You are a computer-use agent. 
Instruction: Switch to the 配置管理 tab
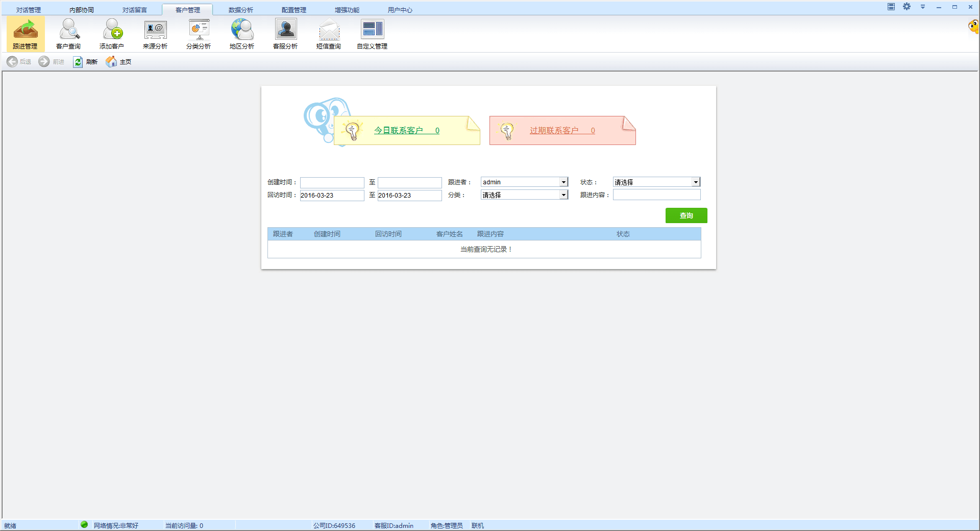pyautogui.click(x=294, y=10)
